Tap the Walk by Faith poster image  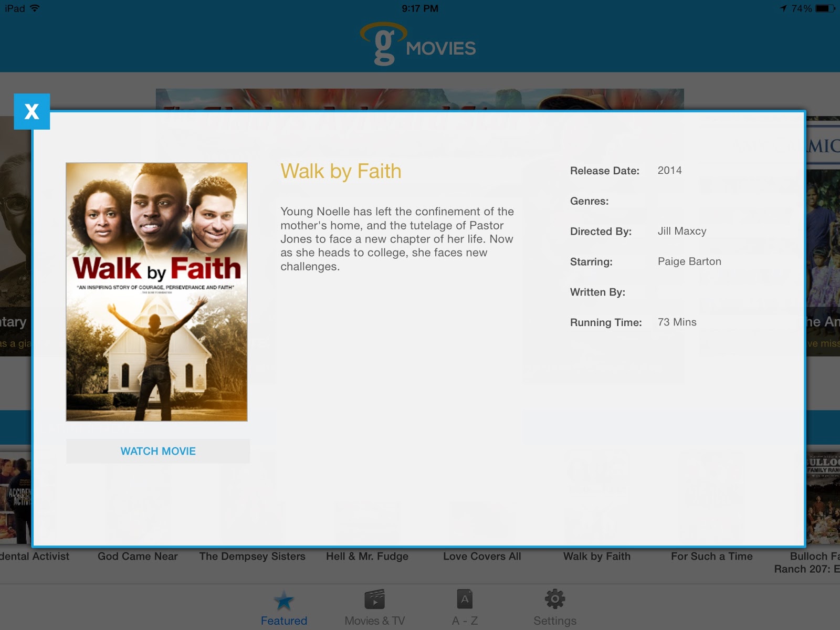point(156,292)
